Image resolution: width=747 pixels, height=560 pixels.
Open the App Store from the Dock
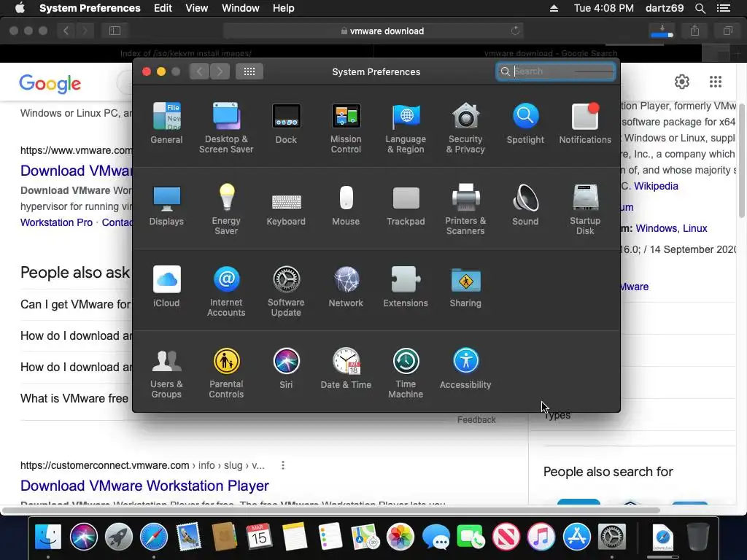(577, 537)
